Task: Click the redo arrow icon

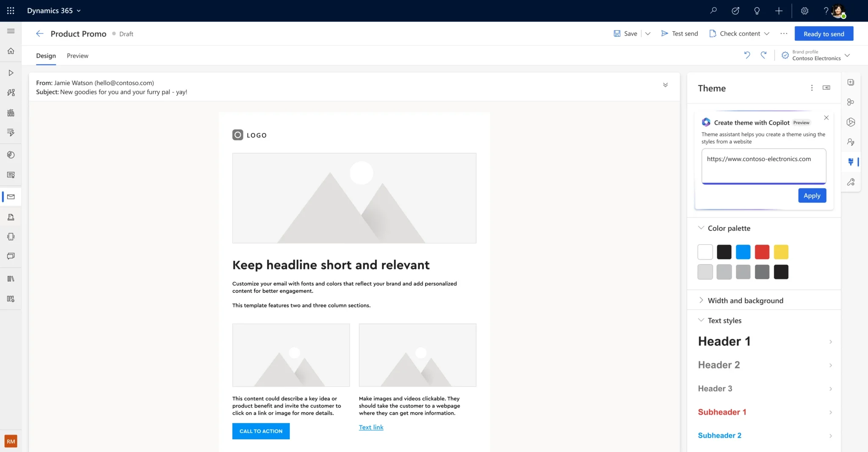Action: coord(763,55)
